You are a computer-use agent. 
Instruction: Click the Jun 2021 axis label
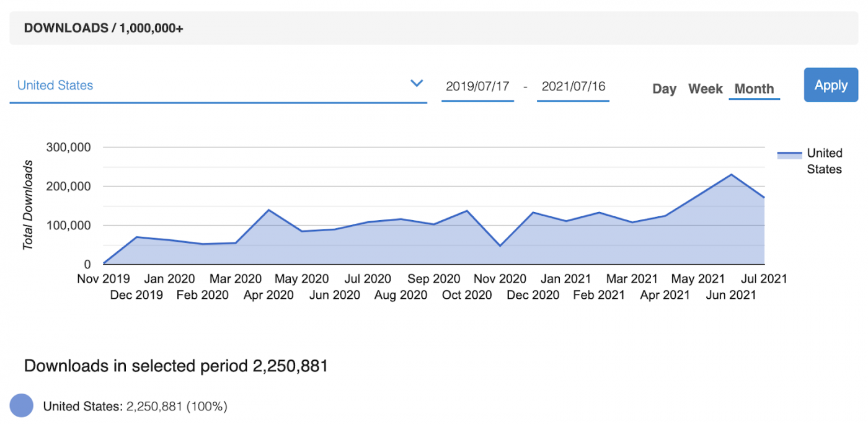point(732,295)
